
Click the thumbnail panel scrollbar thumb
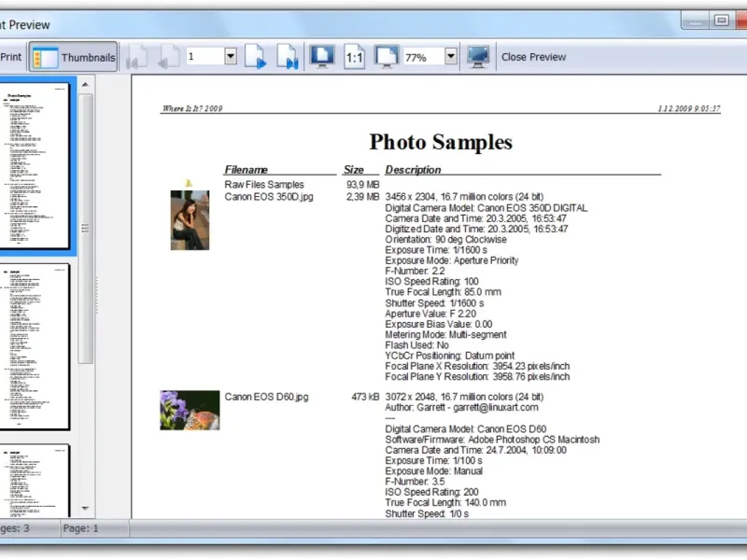pyautogui.click(x=85, y=229)
